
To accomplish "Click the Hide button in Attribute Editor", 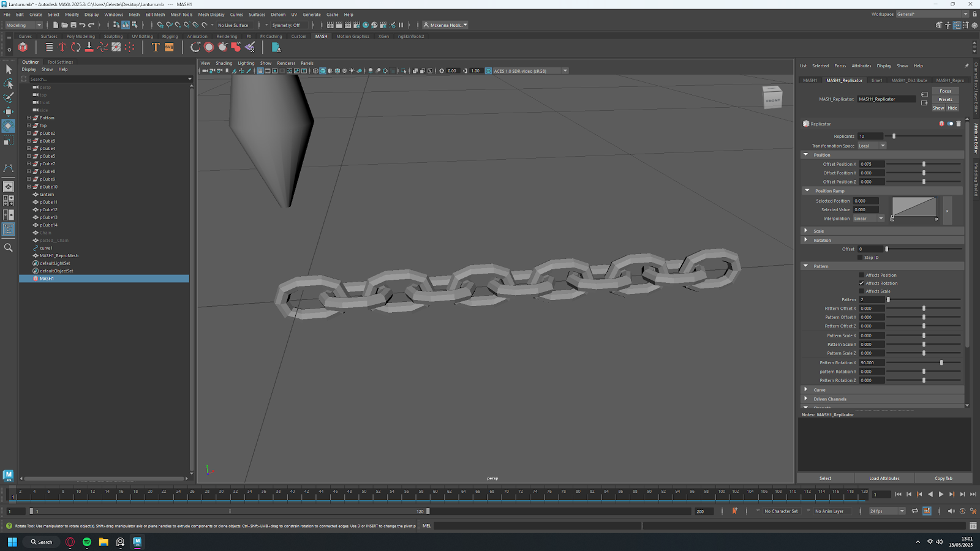I will pos(952,108).
